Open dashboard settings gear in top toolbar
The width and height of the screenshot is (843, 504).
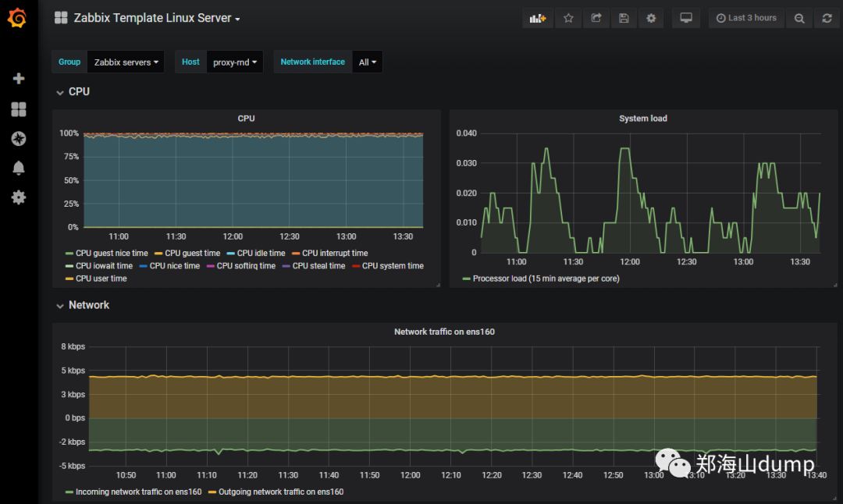click(x=651, y=18)
